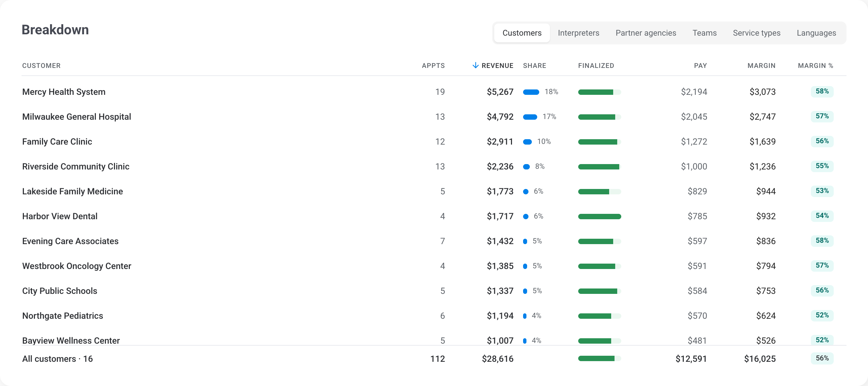868x386 pixels.
Task: Click the $5,267 revenue value
Action: 500,92
